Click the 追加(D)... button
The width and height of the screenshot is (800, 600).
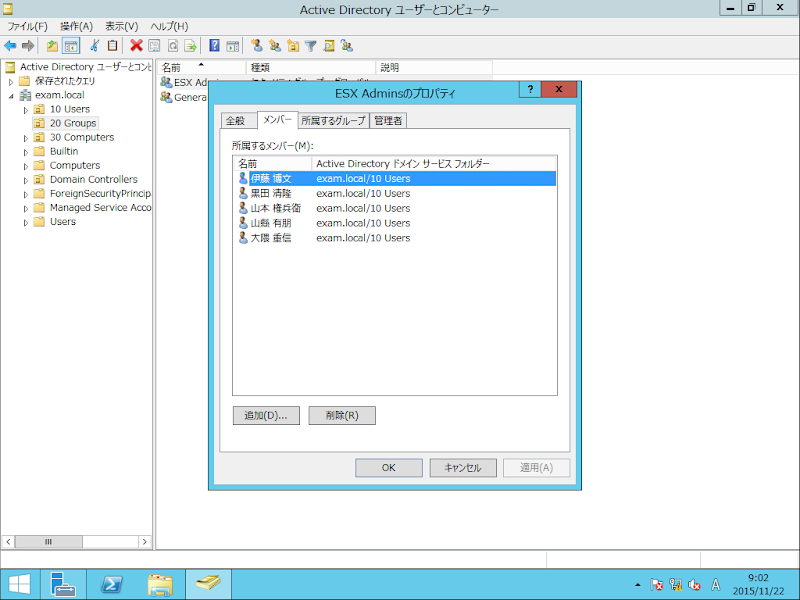266,415
